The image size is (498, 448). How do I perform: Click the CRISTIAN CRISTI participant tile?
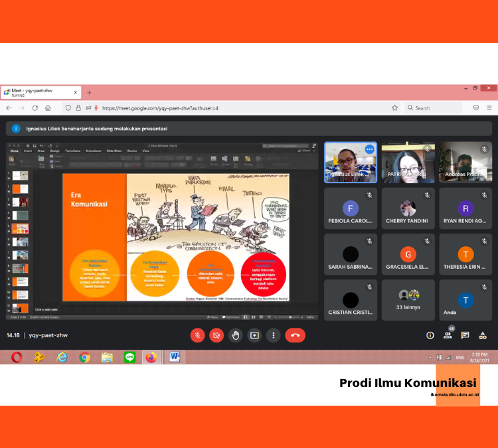[x=351, y=300]
